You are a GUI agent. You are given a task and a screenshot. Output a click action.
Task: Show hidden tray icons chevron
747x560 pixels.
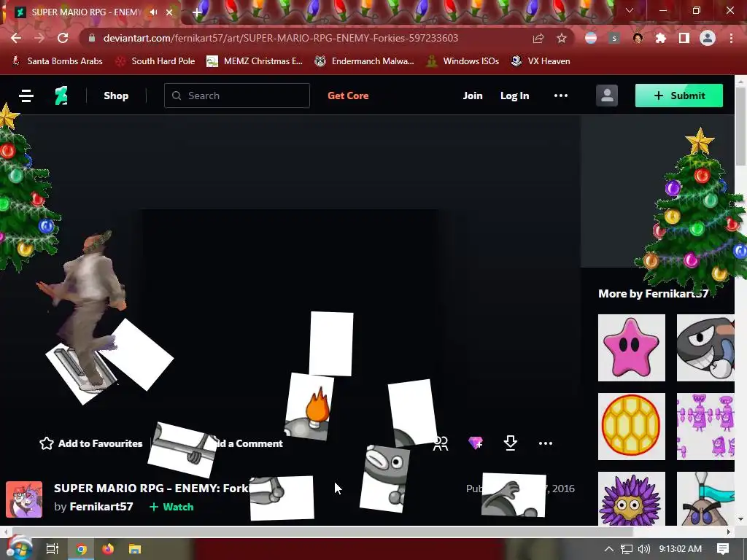(x=609, y=549)
